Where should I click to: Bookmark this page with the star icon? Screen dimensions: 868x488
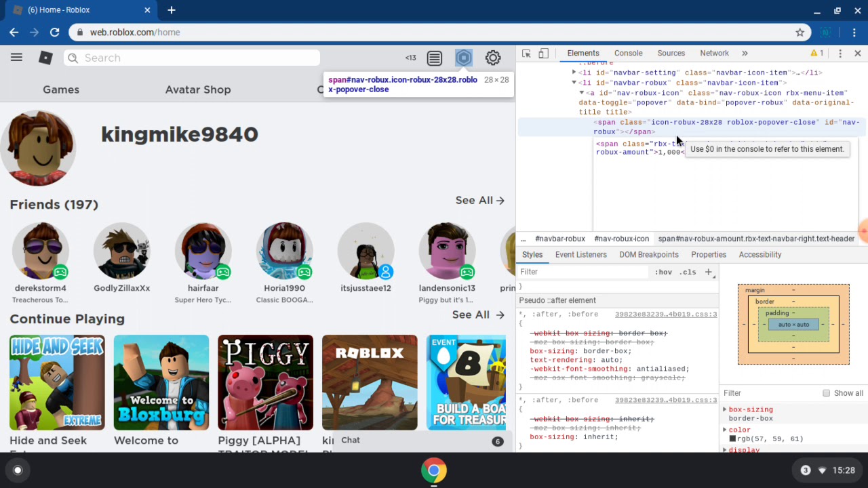[x=800, y=32]
